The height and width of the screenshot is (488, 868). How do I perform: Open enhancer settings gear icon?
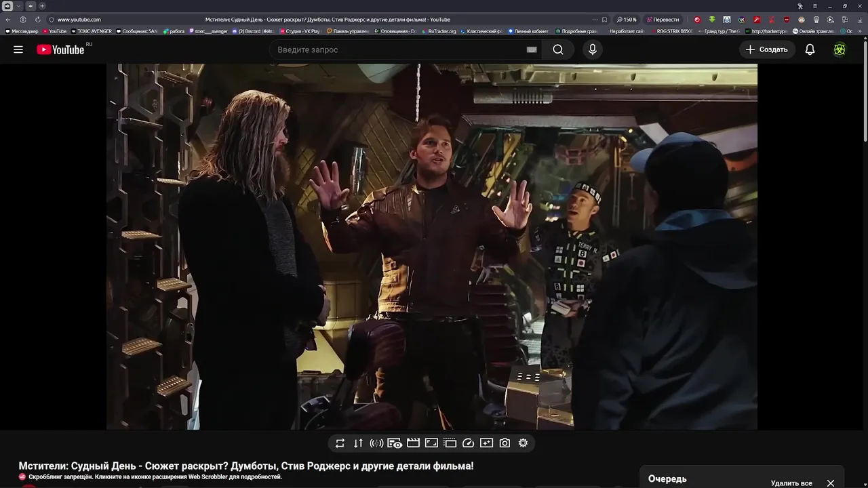[523, 443]
